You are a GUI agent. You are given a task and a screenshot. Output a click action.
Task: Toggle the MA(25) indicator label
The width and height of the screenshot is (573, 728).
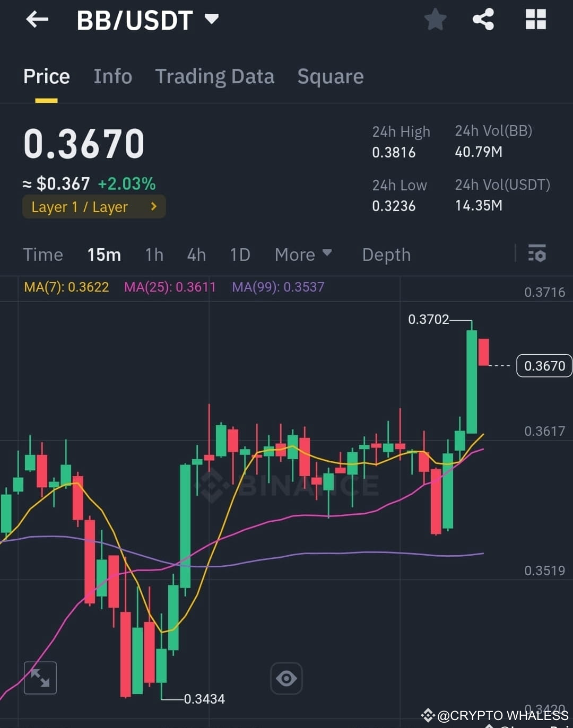[170, 287]
